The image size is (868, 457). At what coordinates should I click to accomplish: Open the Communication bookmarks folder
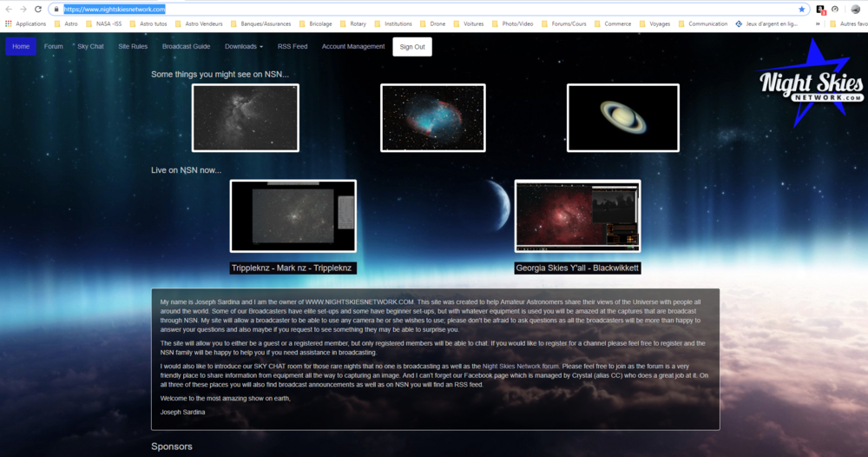(x=703, y=23)
